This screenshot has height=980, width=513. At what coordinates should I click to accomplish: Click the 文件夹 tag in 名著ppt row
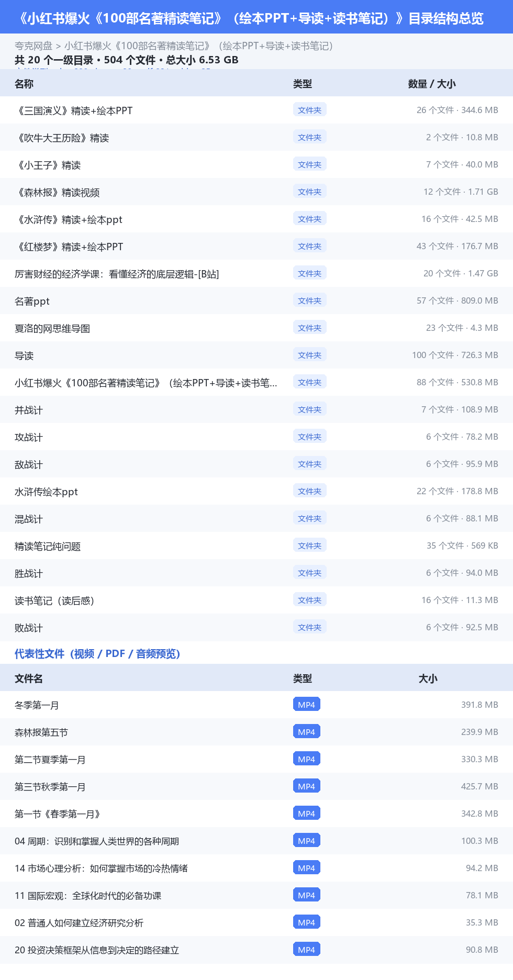point(310,300)
